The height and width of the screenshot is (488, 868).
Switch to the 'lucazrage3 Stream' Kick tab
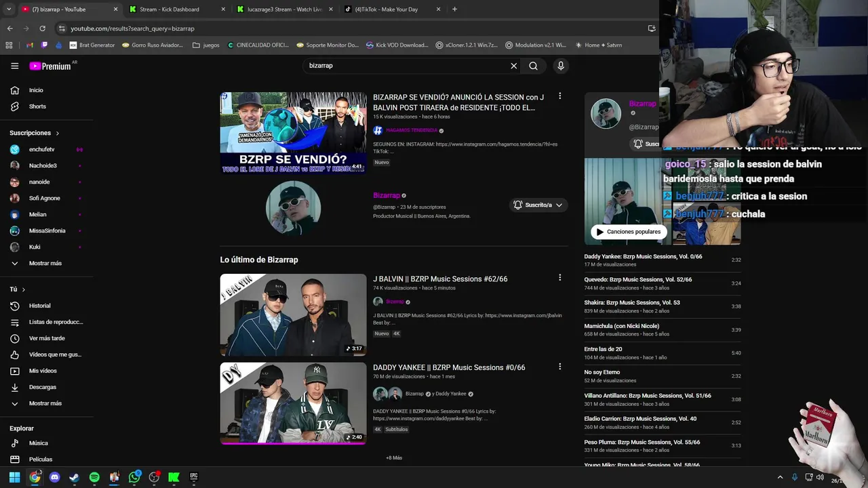pos(284,9)
